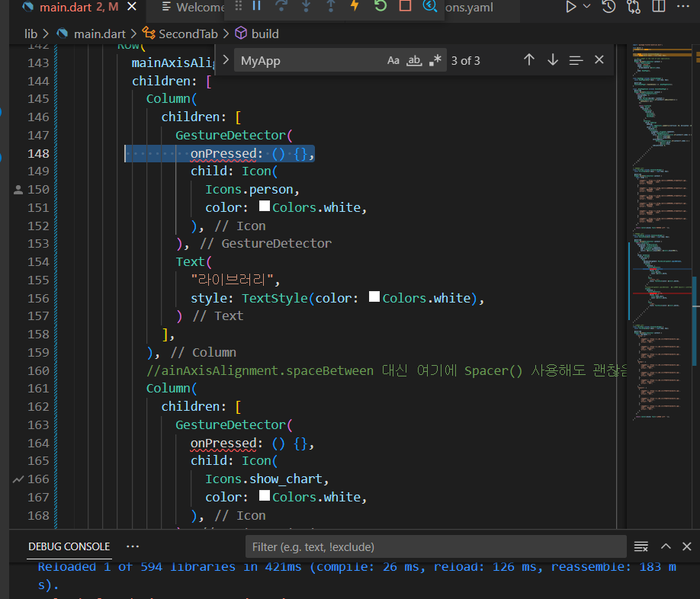Image resolution: width=700 pixels, height=599 pixels.
Task: Click the Spacer() comment on line 160
Action: pos(493,370)
